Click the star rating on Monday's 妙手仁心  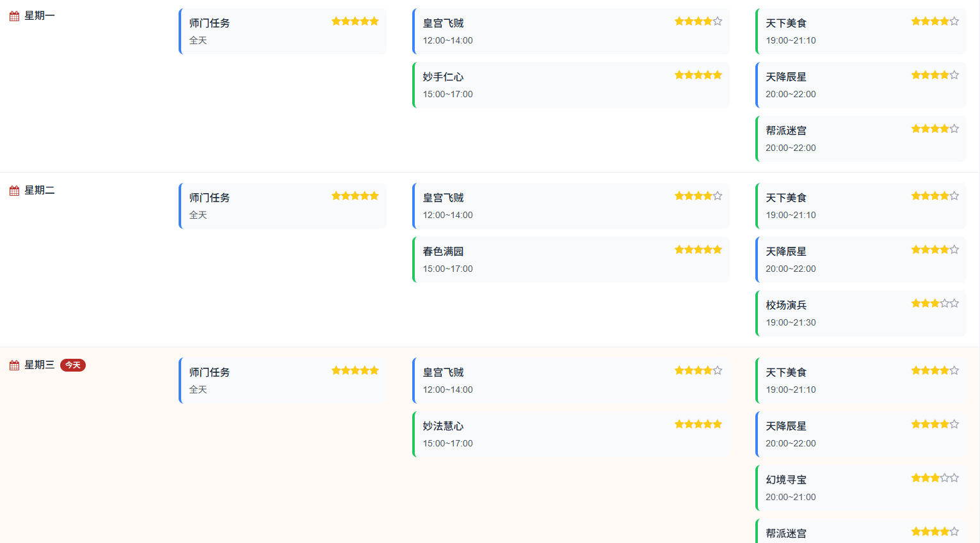coord(698,75)
